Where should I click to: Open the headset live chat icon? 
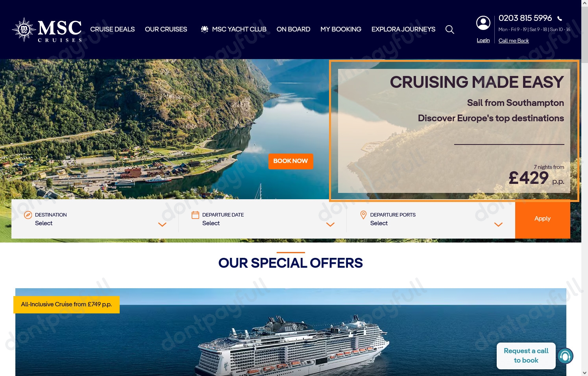pos(565,356)
